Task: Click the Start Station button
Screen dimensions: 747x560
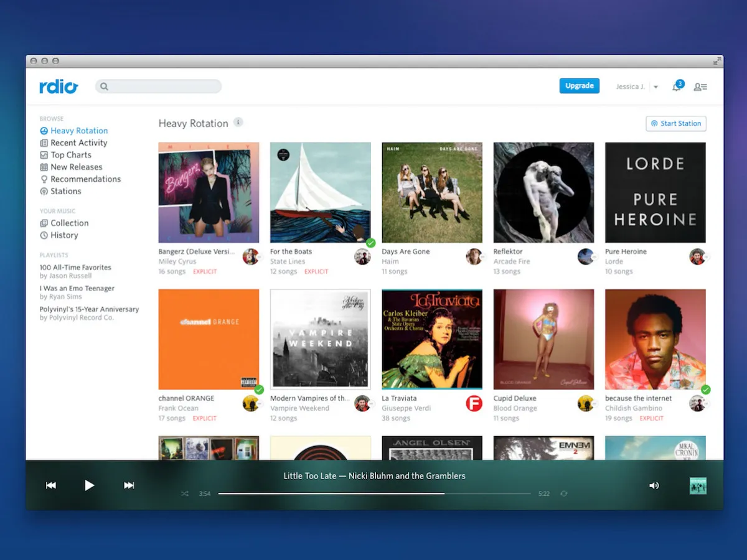Action: [x=676, y=123]
